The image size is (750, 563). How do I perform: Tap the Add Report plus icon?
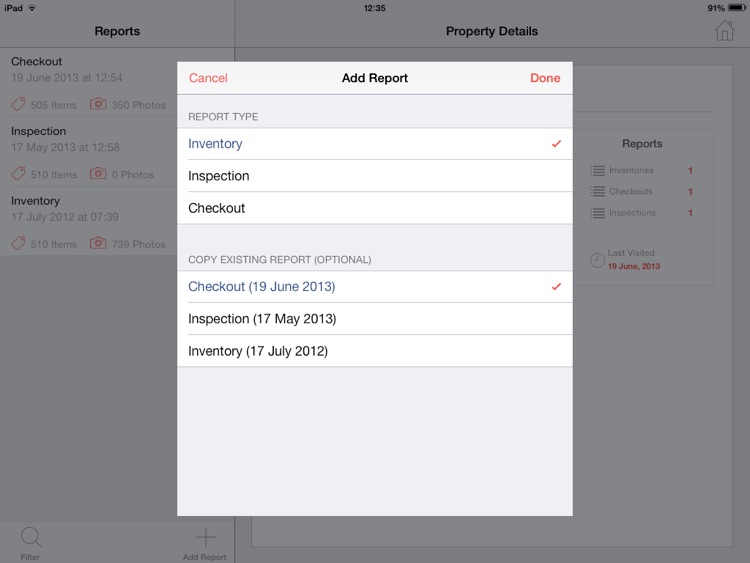coord(206,537)
